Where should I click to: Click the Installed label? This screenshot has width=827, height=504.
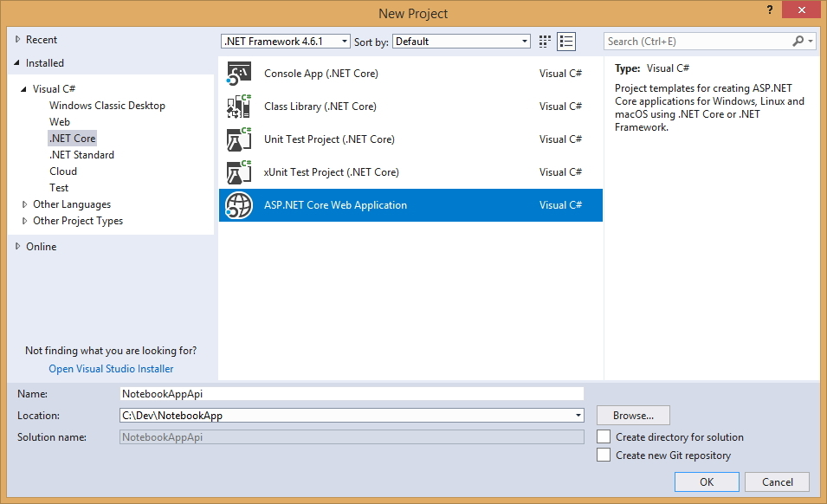pos(45,62)
